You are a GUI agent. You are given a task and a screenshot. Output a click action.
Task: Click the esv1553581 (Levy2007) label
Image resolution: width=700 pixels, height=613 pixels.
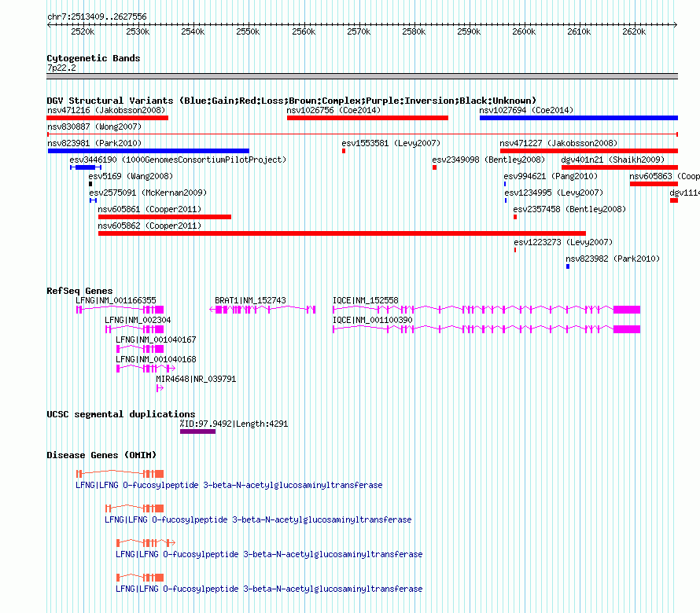(x=391, y=143)
